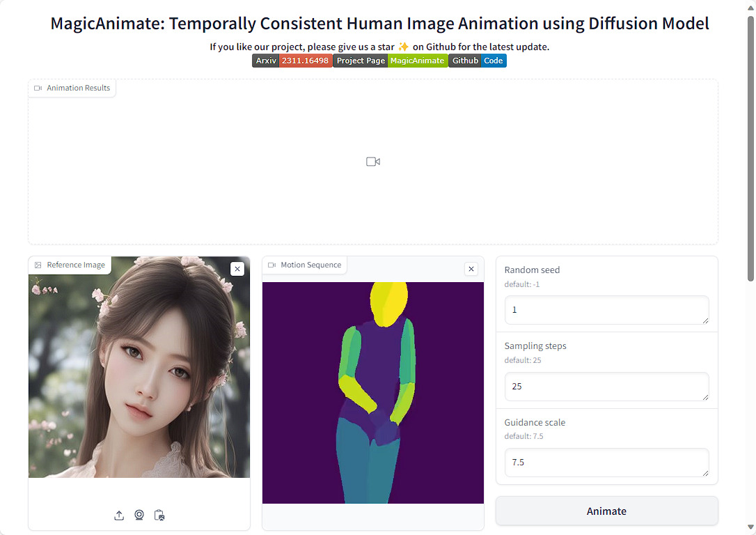This screenshot has width=756, height=535.
Task: Clear the Reference Image with the X button
Action: [237, 268]
